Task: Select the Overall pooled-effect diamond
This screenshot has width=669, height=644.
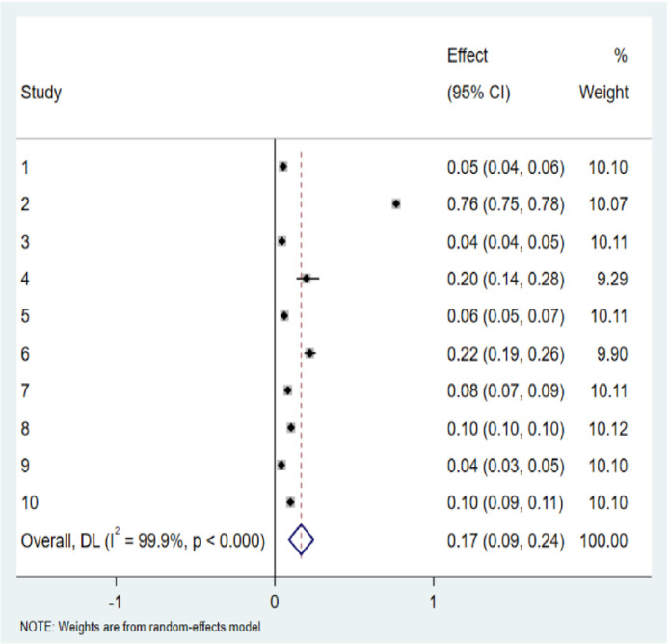Action: pyautogui.click(x=302, y=541)
